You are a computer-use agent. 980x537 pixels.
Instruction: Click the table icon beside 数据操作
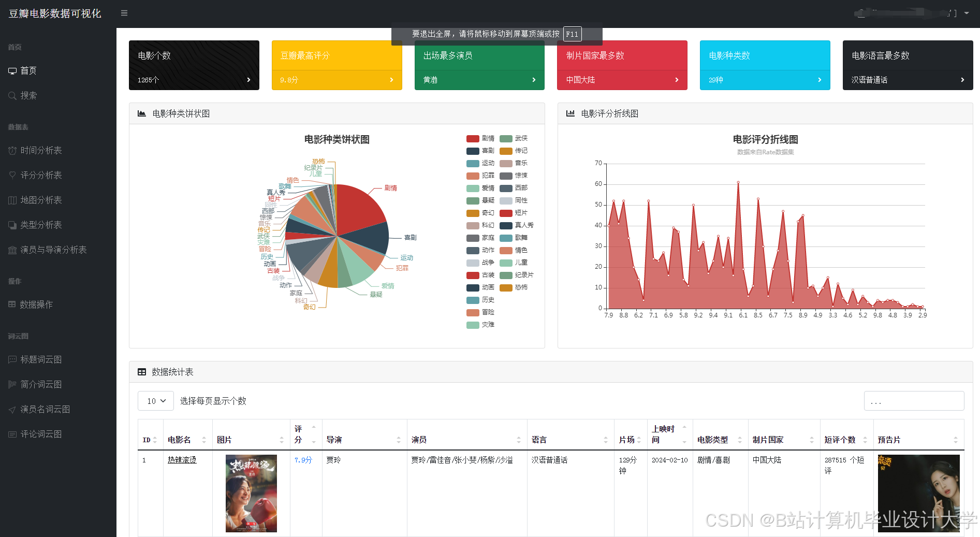point(12,304)
